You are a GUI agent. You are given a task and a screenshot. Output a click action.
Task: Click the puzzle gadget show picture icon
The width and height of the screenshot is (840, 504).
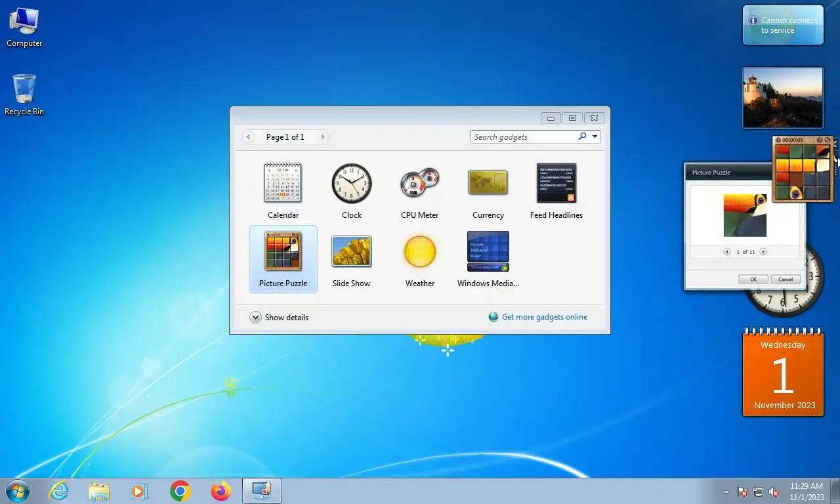820,140
